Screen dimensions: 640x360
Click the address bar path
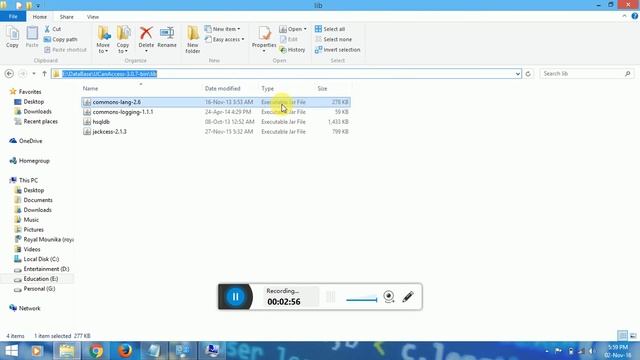pos(109,73)
